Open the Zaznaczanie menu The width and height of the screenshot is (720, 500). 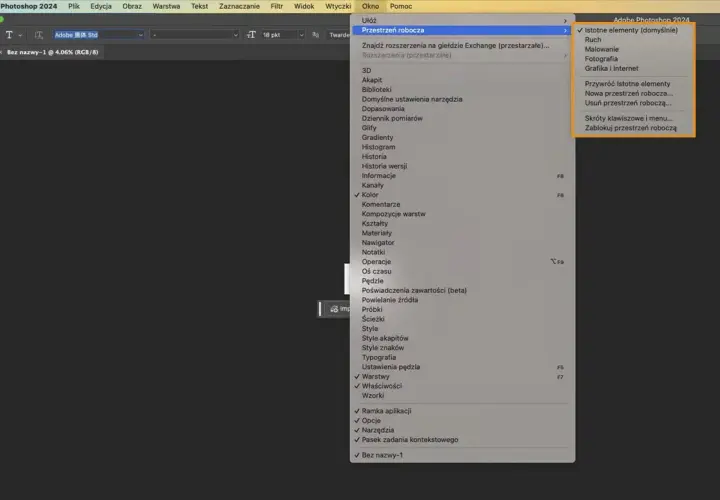(x=239, y=6)
